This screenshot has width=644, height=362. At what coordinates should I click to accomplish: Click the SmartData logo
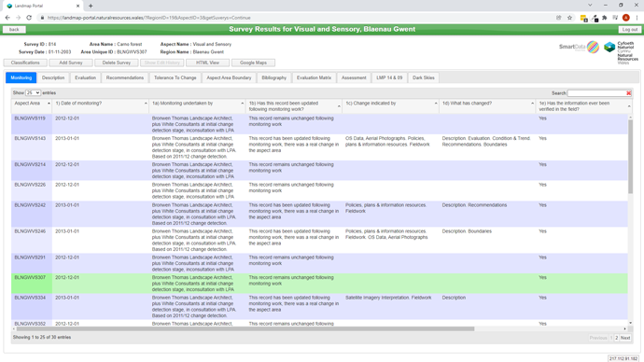click(579, 47)
